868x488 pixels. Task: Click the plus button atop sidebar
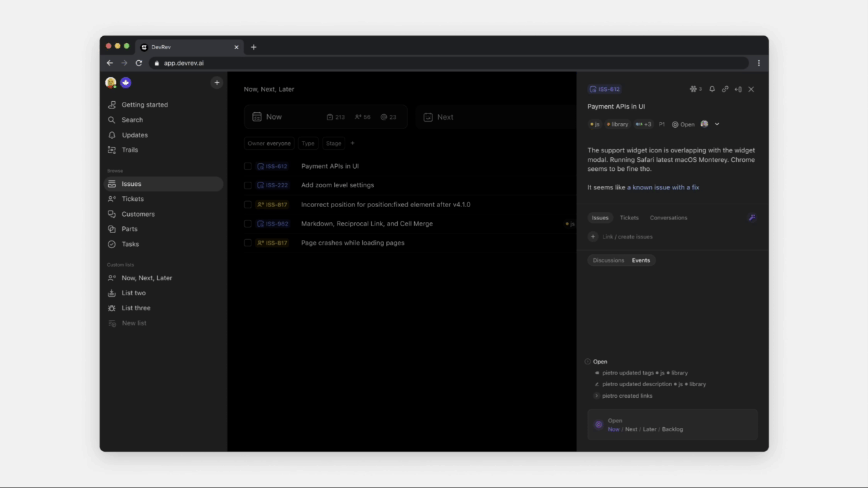click(x=217, y=83)
